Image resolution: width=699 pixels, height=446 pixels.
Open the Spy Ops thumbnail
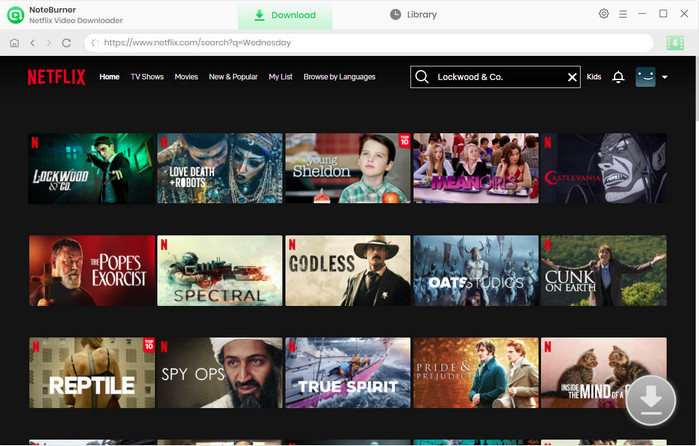click(220, 373)
